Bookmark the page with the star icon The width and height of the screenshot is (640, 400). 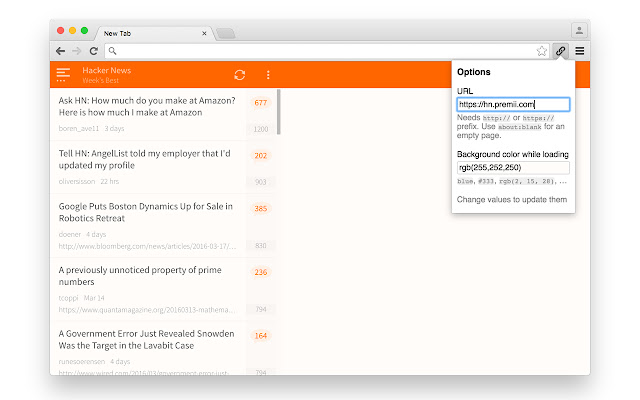[x=542, y=51]
